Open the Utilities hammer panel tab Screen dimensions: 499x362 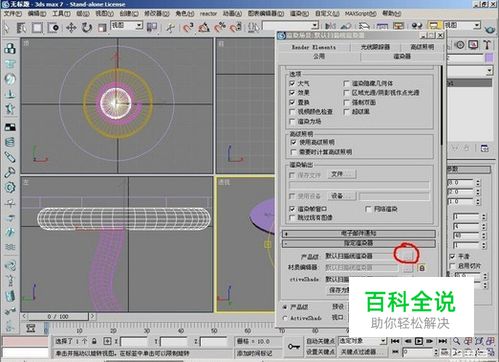pos(487,45)
